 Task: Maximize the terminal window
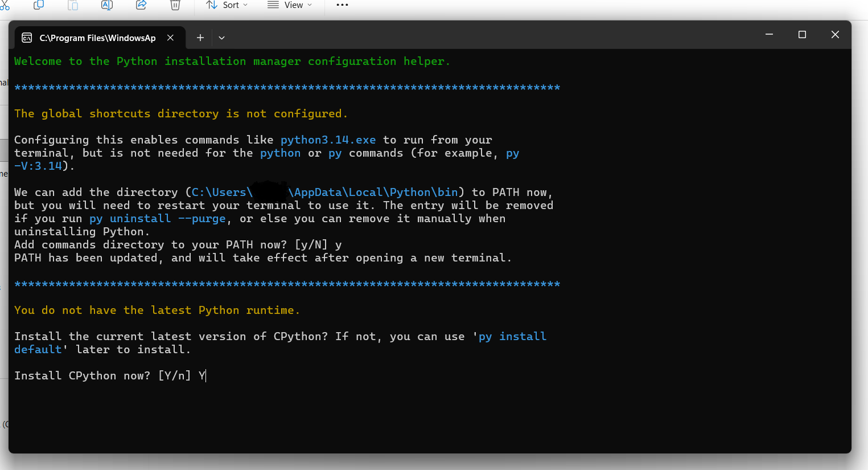(x=802, y=35)
